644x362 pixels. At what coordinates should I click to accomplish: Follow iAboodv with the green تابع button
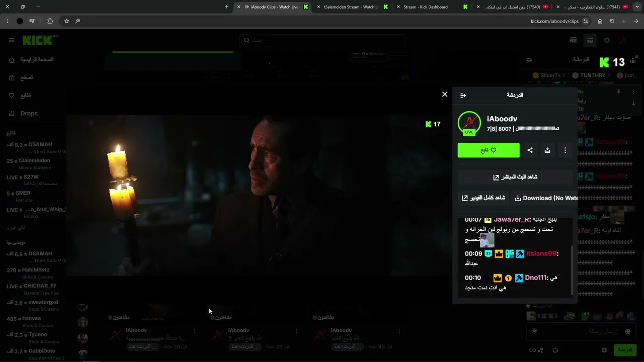(x=489, y=150)
